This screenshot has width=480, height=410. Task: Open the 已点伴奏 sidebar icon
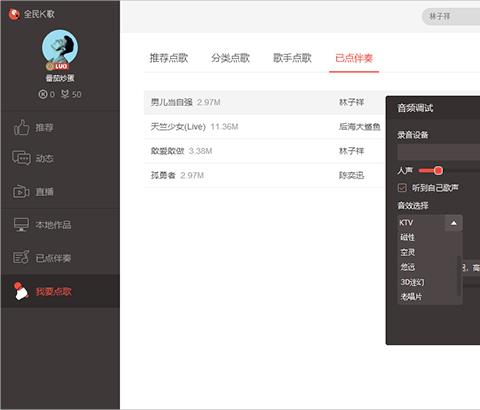[21, 257]
